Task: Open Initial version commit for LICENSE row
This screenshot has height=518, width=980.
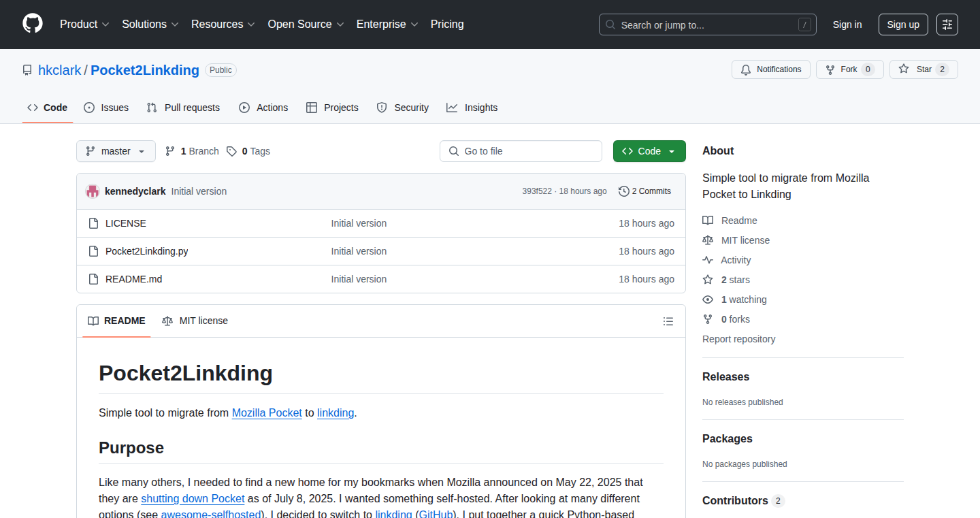Action: [x=359, y=223]
